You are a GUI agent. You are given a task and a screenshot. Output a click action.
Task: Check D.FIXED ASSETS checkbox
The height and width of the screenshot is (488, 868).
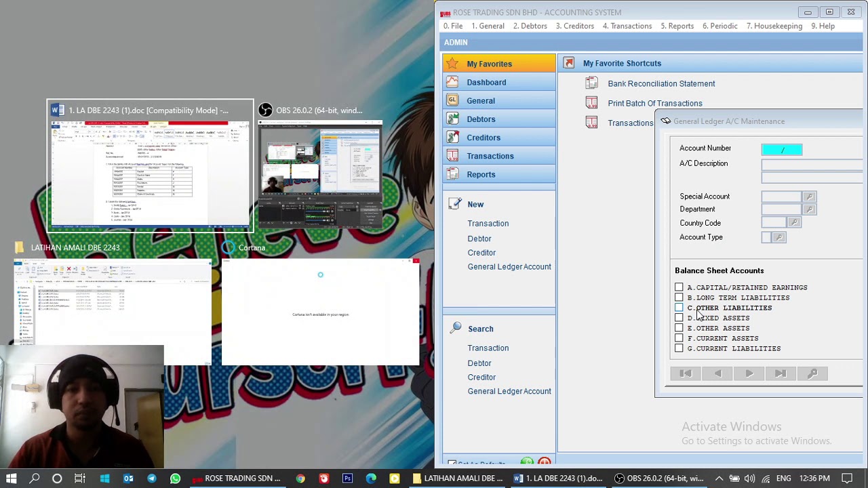pos(679,318)
